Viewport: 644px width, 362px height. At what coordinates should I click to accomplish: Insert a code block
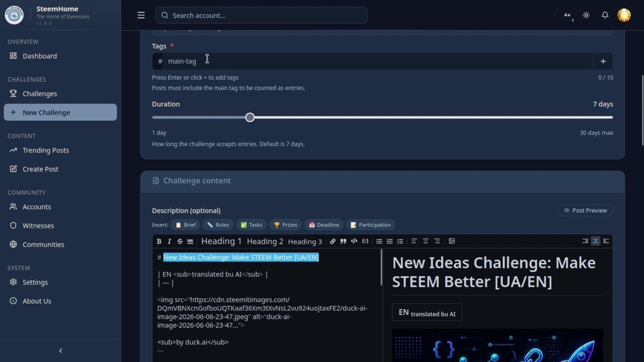365,241
